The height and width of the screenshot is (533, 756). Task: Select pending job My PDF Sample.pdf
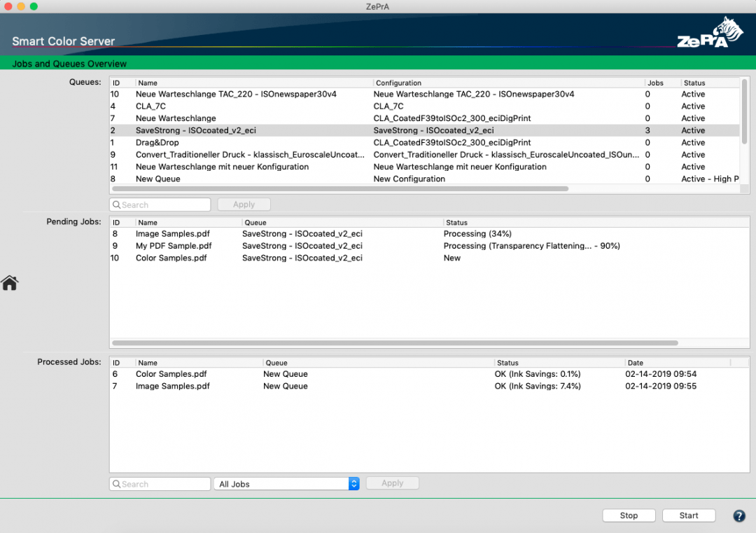(x=174, y=246)
